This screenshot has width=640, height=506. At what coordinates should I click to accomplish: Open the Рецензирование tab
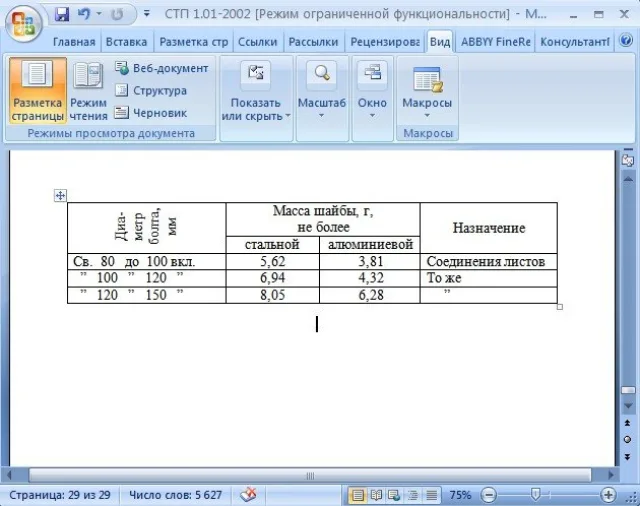click(x=384, y=42)
